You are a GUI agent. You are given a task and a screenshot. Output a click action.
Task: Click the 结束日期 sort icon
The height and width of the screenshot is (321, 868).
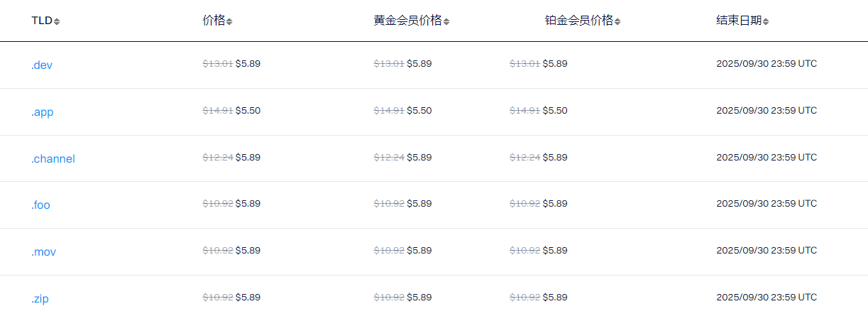(x=766, y=21)
